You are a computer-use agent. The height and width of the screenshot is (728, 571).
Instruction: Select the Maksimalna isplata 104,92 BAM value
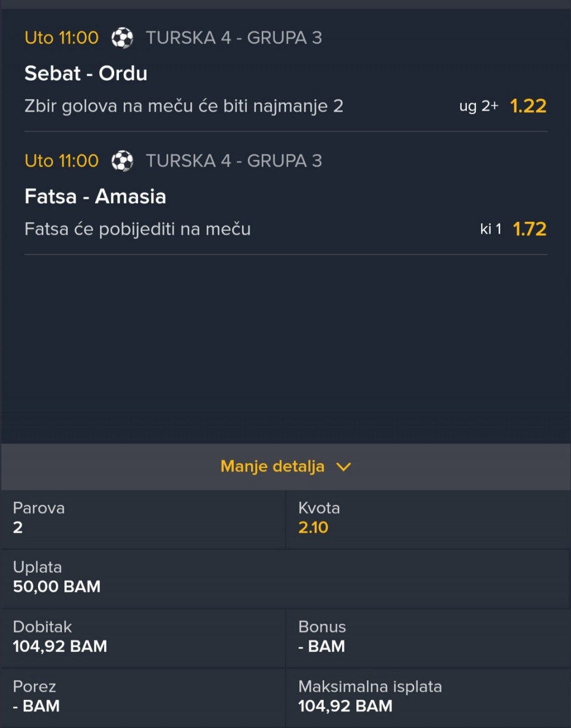coord(345,705)
